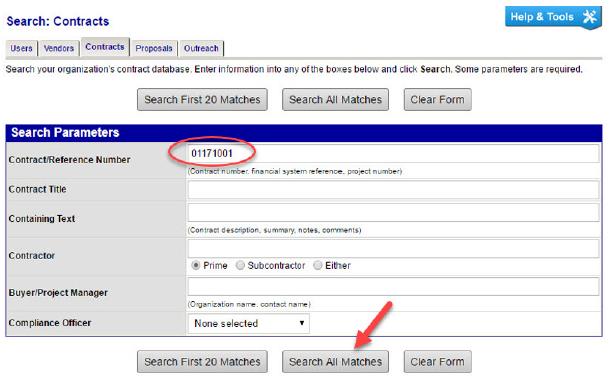Select the Prime radio button
The height and width of the screenshot is (380, 612).
(196, 266)
